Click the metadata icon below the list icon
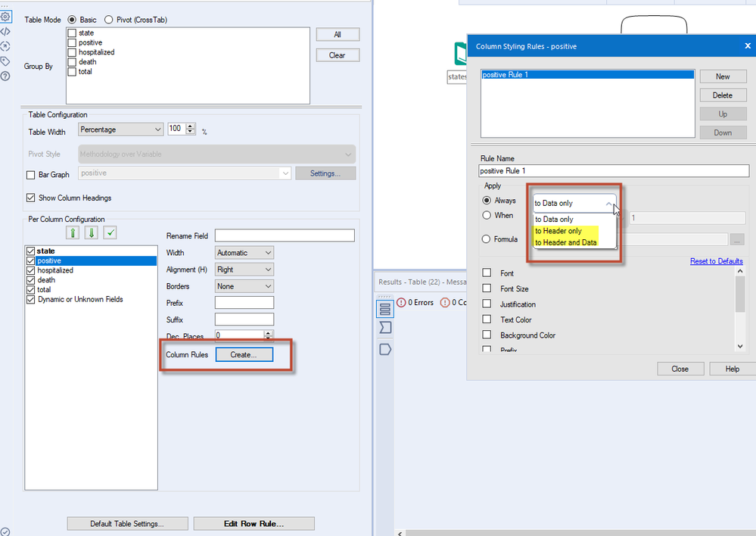Screen dimensions: 756x536 tap(384, 328)
